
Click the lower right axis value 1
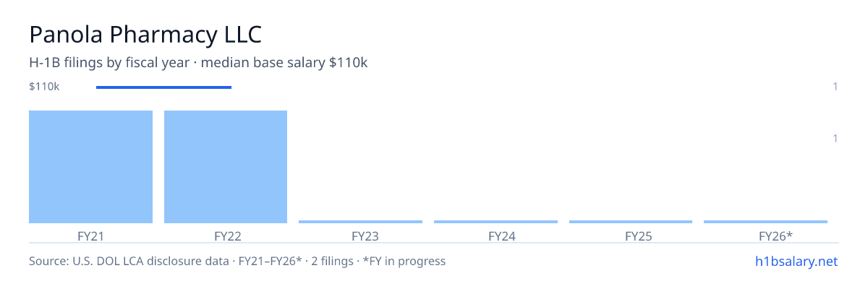click(835, 138)
